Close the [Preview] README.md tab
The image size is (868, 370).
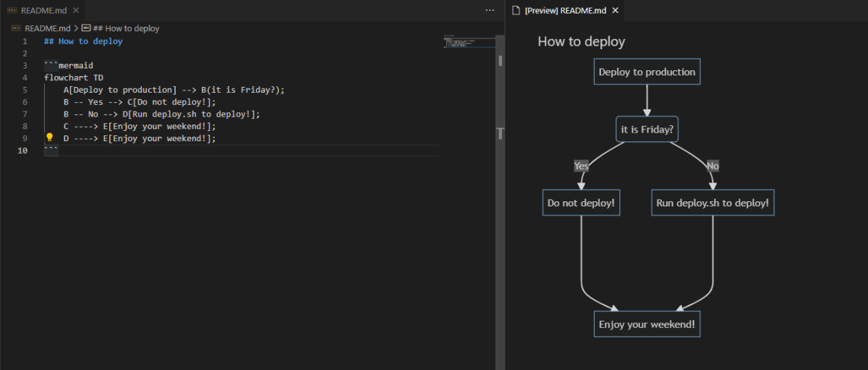coord(616,10)
